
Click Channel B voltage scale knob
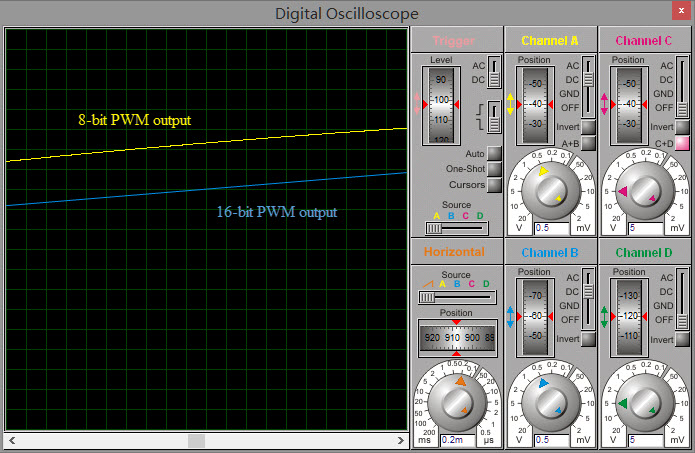[551, 403]
